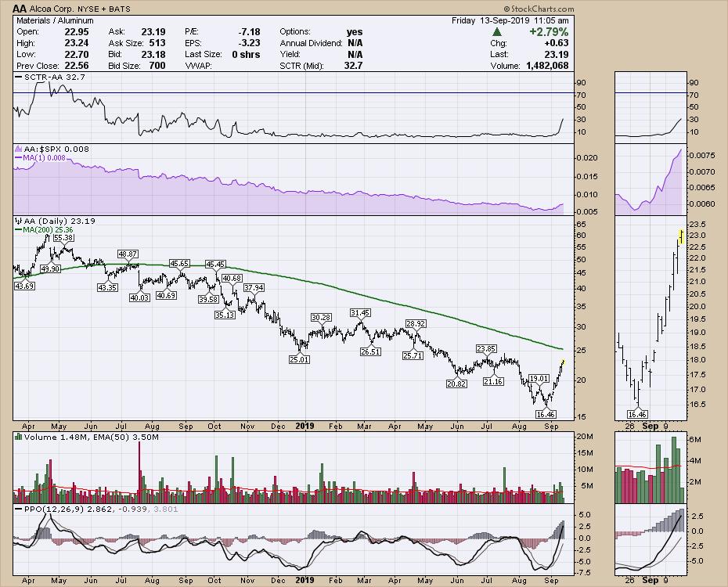Click the 55.38 price high label
Viewport: 728px width, 587px height.
(x=63, y=238)
